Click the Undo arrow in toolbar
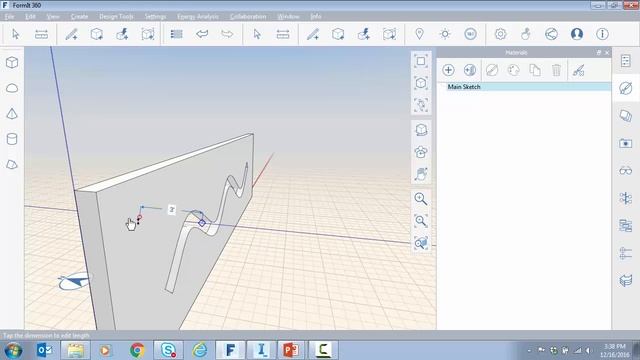Screen dimensions: 640x360 [202, 34]
